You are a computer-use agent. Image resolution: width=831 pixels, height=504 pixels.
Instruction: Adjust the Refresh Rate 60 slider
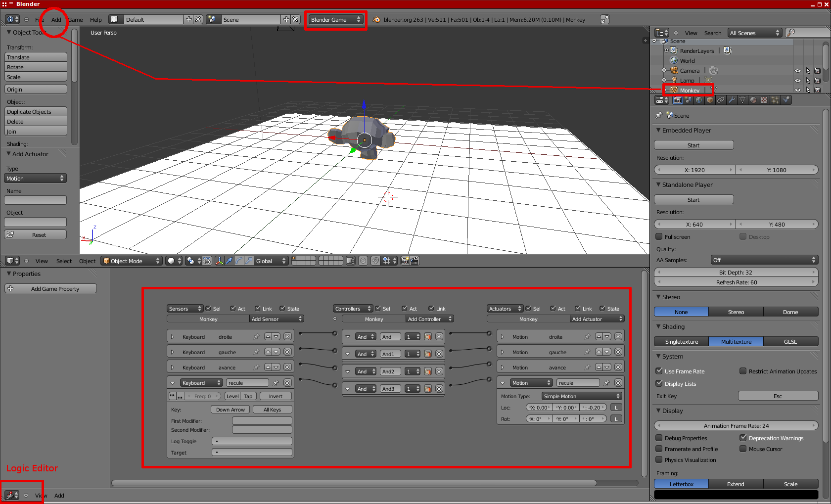(x=736, y=282)
